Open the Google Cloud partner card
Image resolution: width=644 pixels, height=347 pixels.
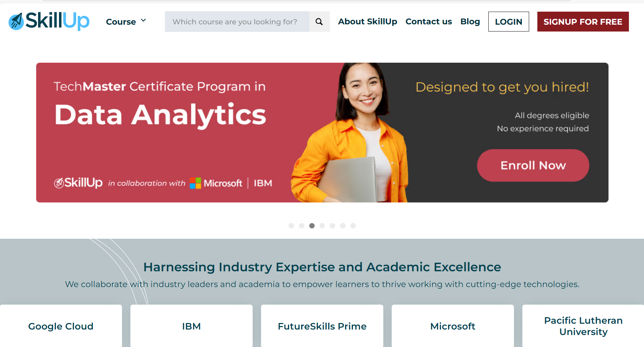tap(61, 326)
